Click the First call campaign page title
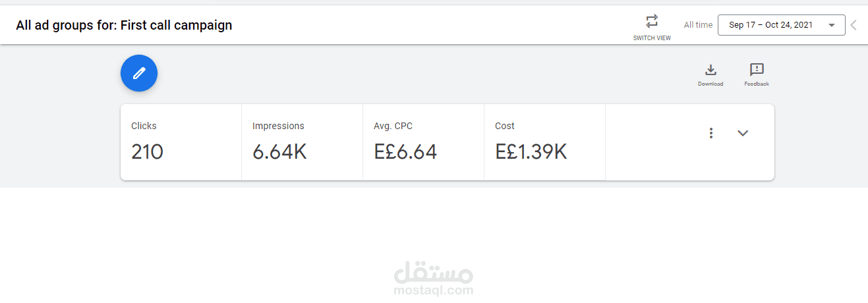Image resolution: width=868 pixels, height=303 pixels. (x=124, y=26)
